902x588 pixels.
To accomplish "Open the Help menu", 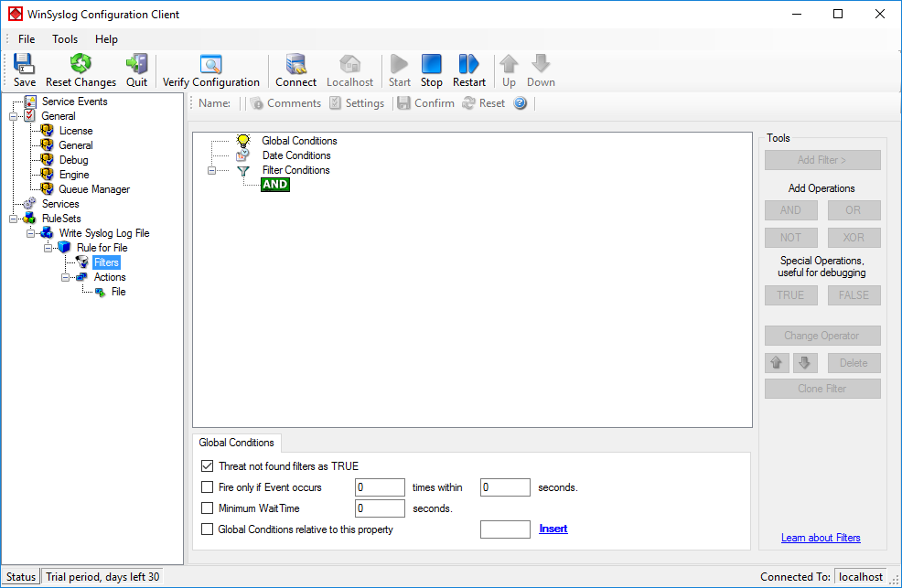I will pyautogui.click(x=106, y=39).
